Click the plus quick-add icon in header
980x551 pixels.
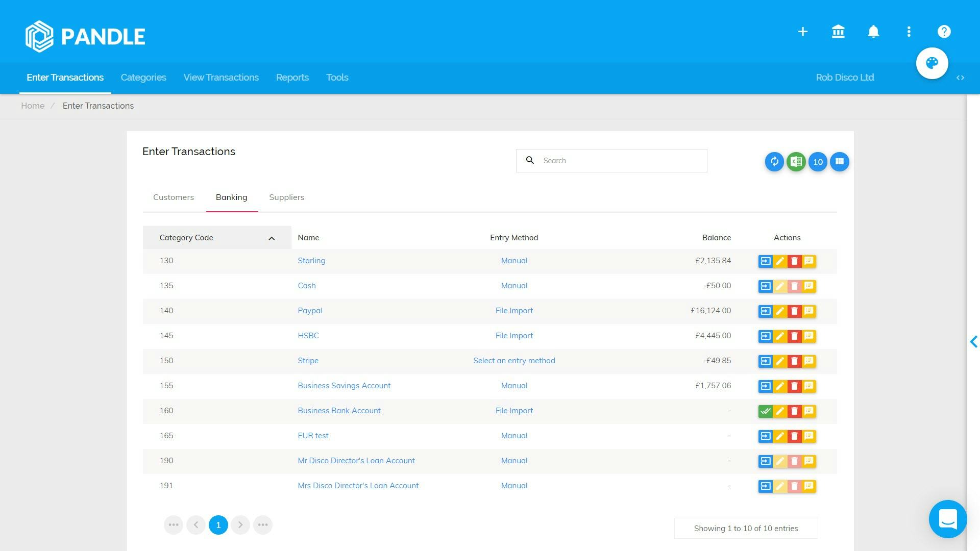pyautogui.click(x=803, y=32)
